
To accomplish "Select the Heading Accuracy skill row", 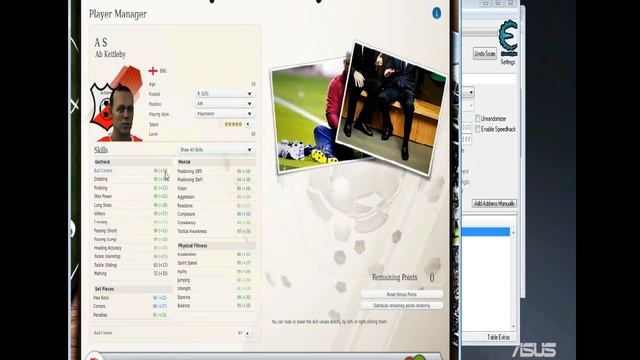I will pos(131,248).
